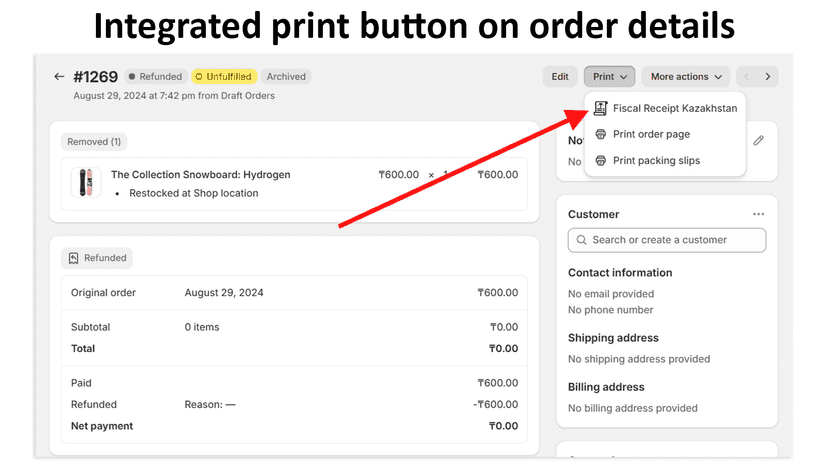Click the No billing address provided text
The height and width of the screenshot is (466, 828).
pyautogui.click(x=633, y=408)
